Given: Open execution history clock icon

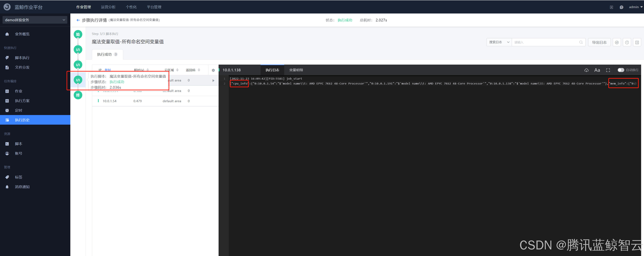Looking at the screenshot, I should 627,42.
